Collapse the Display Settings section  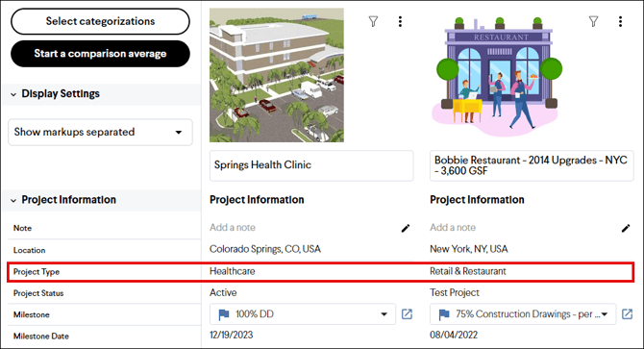(x=13, y=94)
